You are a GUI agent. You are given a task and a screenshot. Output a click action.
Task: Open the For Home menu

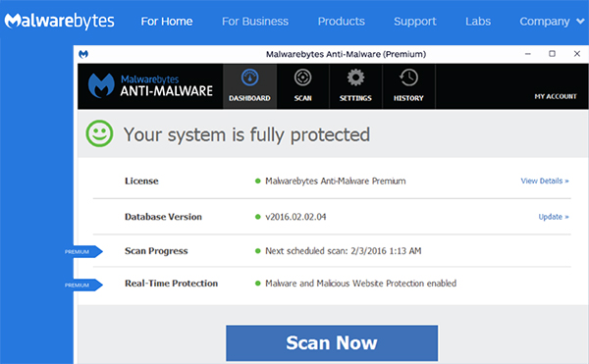coord(167,22)
